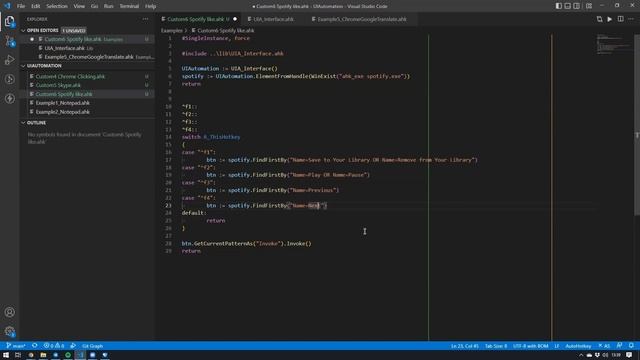Switch to the UIA_Interface.ahk tab
The width and height of the screenshot is (640, 360).
click(273, 19)
